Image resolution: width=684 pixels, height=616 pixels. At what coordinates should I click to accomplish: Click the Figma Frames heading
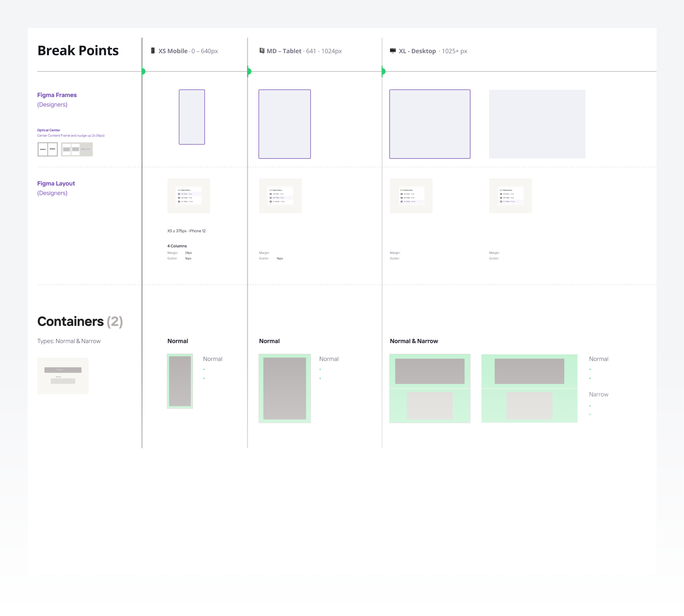click(57, 95)
